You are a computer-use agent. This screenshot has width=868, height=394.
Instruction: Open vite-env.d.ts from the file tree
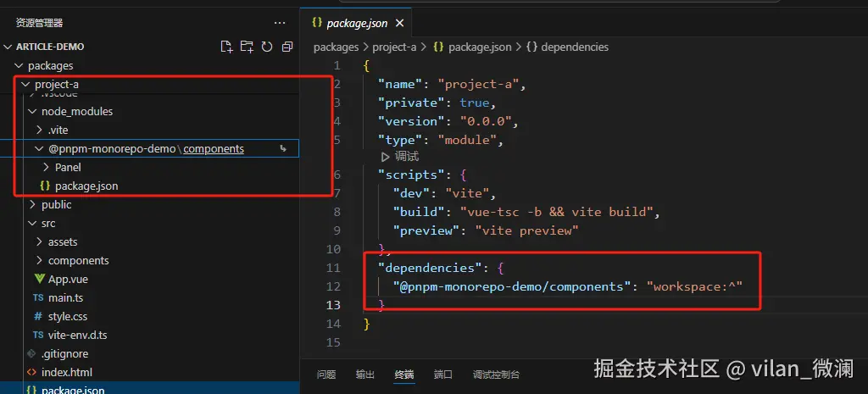coord(78,336)
